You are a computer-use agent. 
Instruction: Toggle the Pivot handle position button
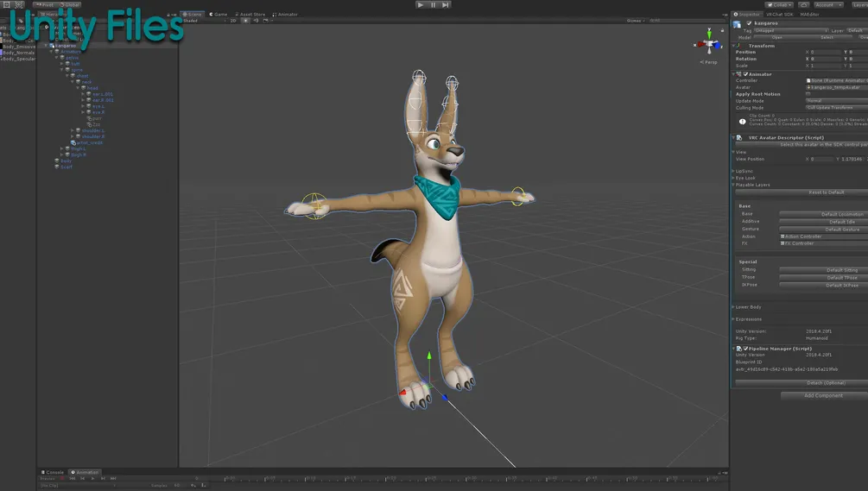point(45,4)
